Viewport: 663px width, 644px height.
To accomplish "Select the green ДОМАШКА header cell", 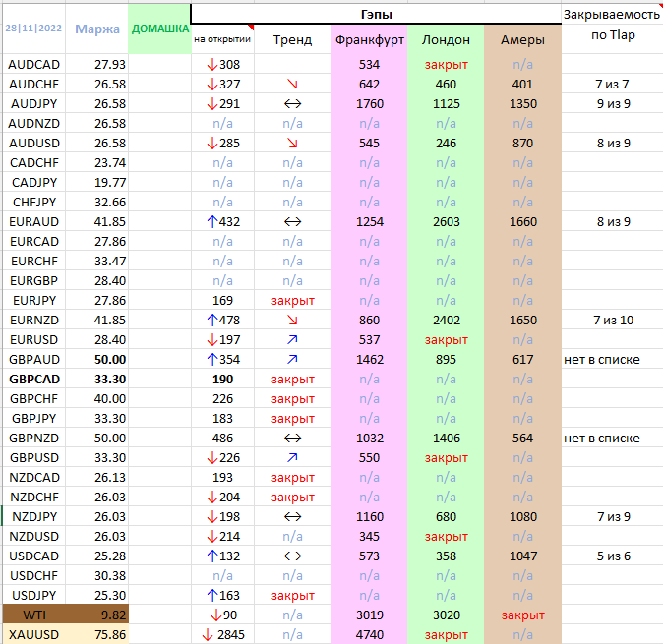I will [x=159, y=29].
